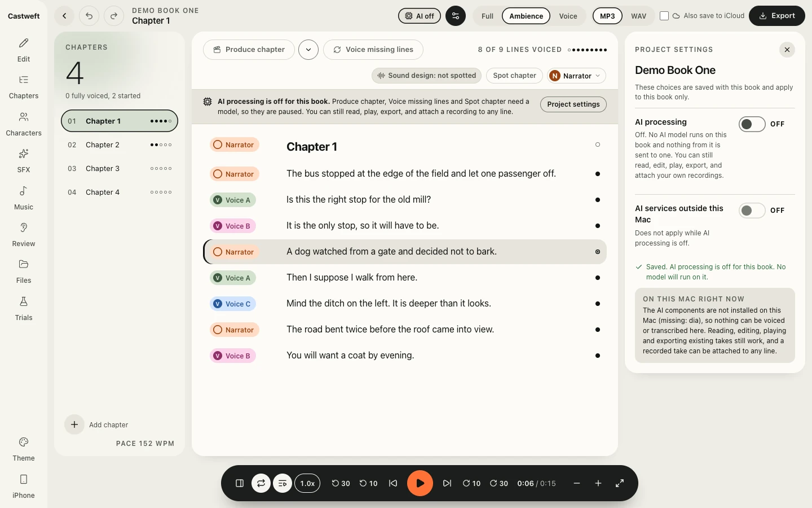The height and width of the screenshot is (508, 812).
Task: Open the SFX sidebar section
Action: tap(24, 161)
